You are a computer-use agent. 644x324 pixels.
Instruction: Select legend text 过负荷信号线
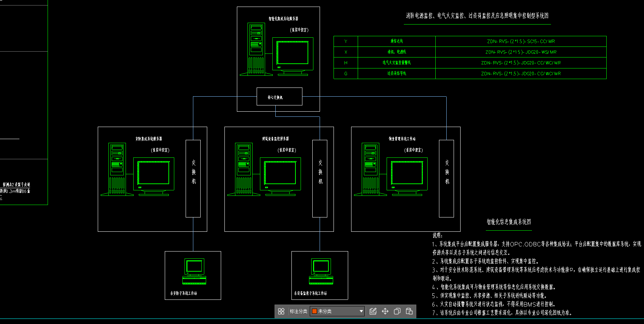tap(397, 73)
